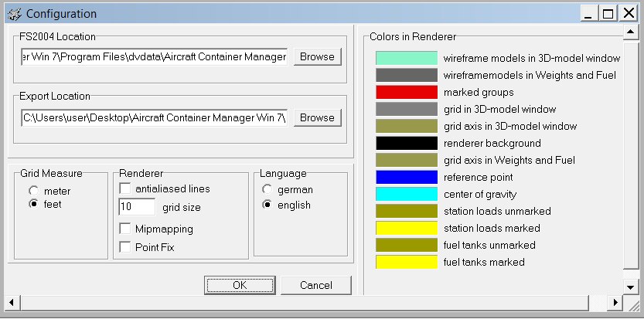Screen dimensions: 644x319
Task: Click the 'center of gravity' label text
Action: (x=479, y=194)
